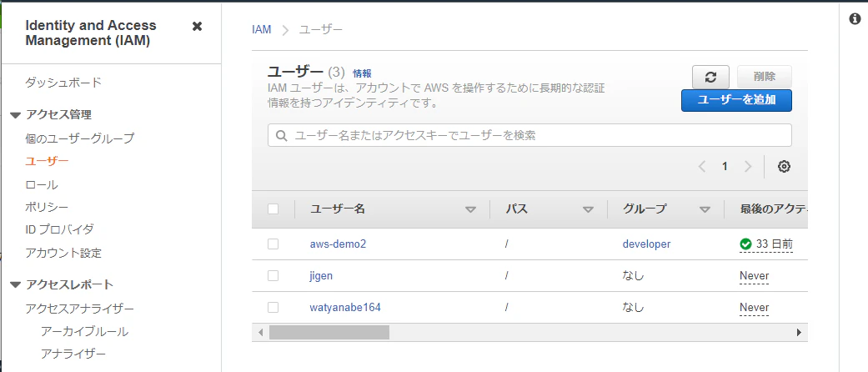This screenshot has width=868, height=372.
Task: Refresh the users list
Action: click(x=710, y=77)
